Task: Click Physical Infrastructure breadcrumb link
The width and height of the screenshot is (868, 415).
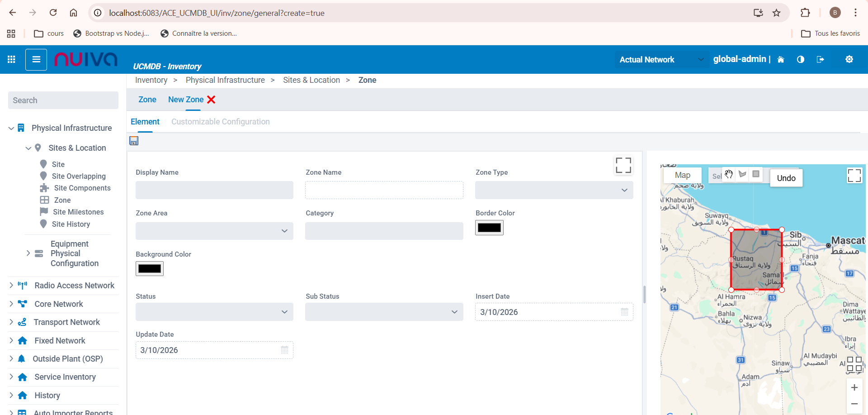Action: (x=225, y=80)
